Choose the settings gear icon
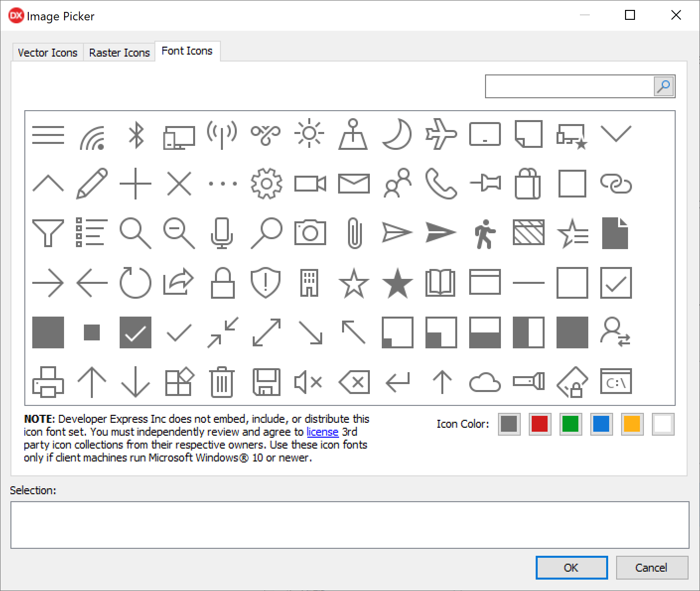The height and width of the screenshot is (591, 700). (x=266, y=184)
